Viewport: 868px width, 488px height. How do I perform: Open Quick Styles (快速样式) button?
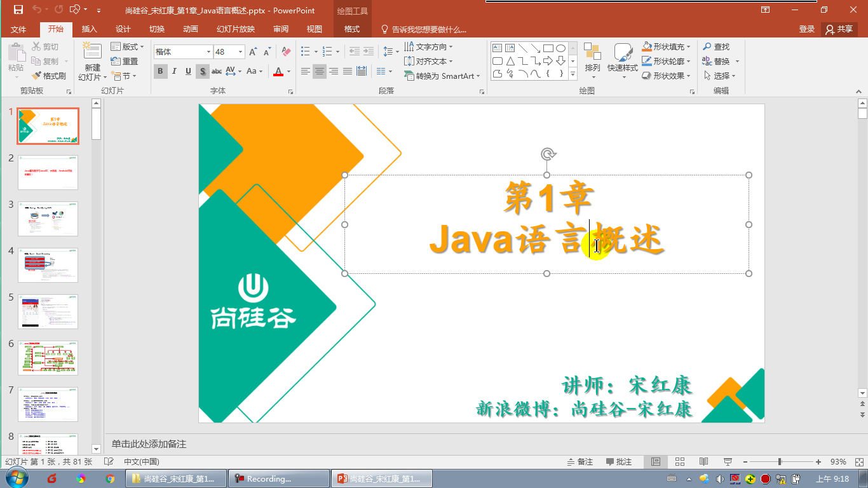[623, 61]
